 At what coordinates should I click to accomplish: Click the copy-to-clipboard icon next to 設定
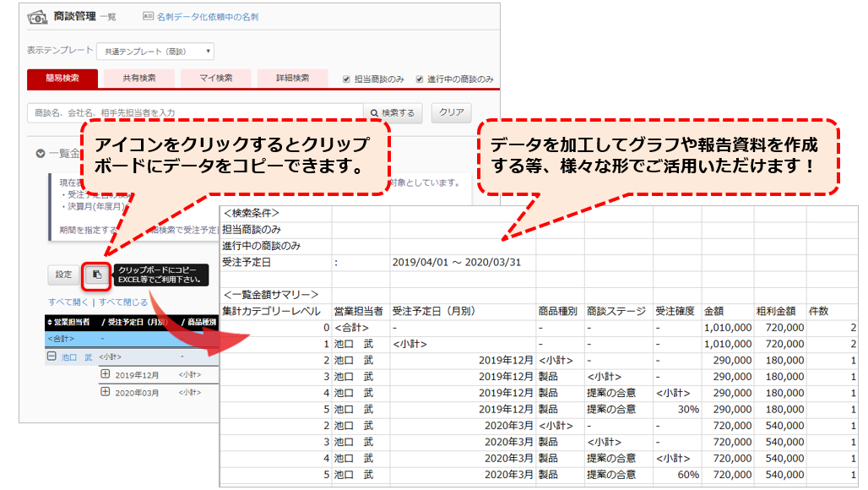[x=97, y=275]
